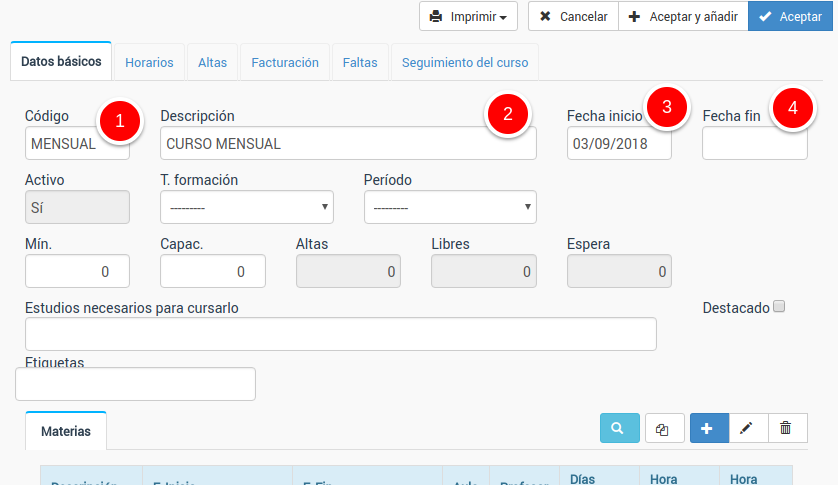Screen dimensions: 838x485
Task: Click the Aceptar y añadir button
Action: coord(682,17)
